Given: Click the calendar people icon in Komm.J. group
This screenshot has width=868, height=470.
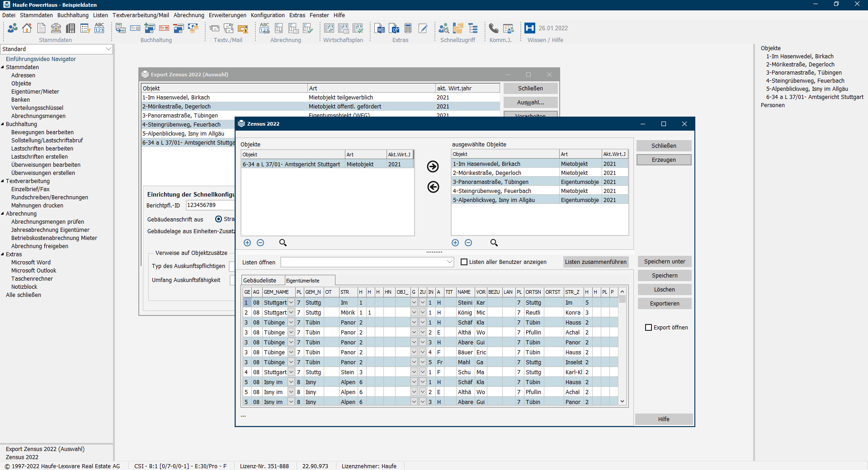Looking at the screenshot, I should coord(508,28).
